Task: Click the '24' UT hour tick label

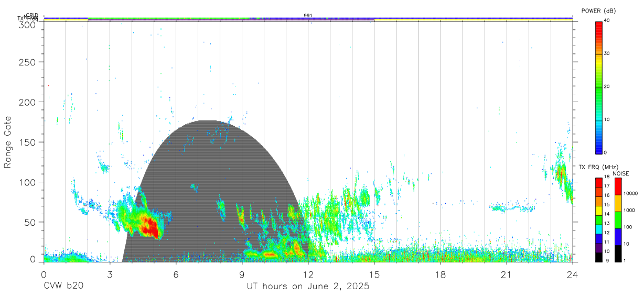Action: tap(573, 274)
